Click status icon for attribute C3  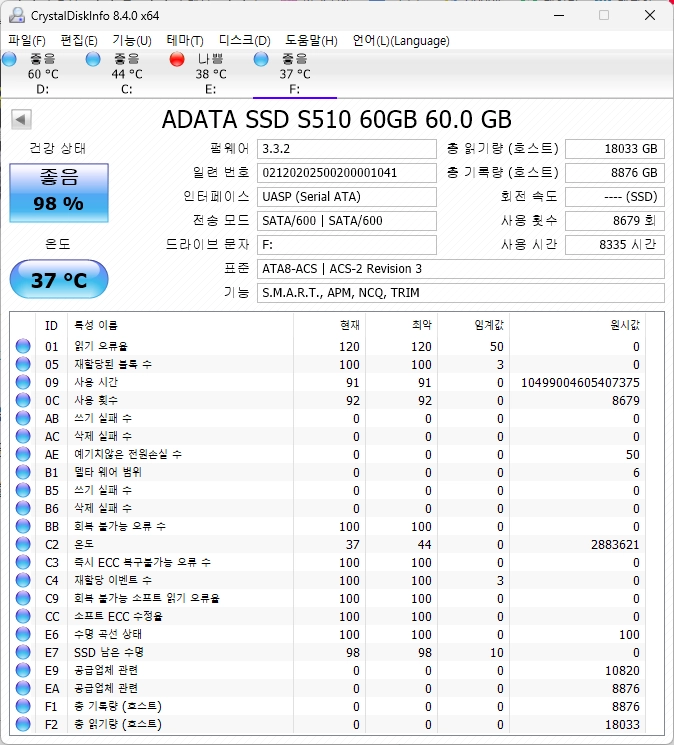pos(23,562)
